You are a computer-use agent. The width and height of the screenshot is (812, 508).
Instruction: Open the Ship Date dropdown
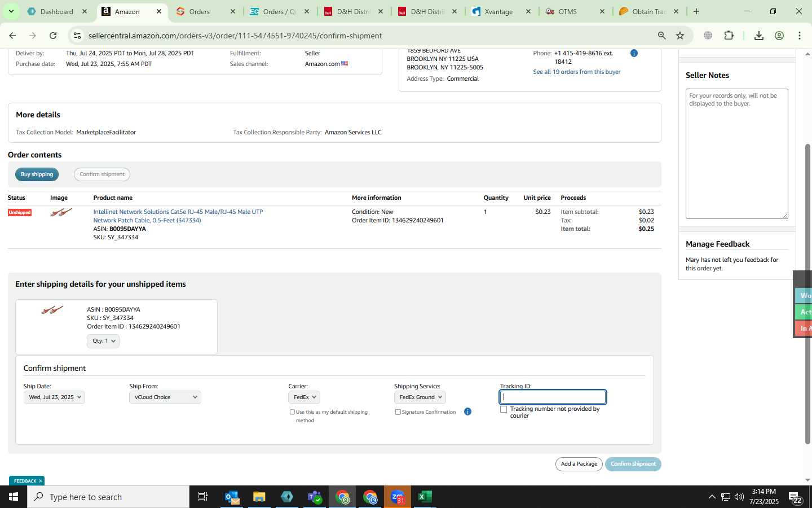54,397
